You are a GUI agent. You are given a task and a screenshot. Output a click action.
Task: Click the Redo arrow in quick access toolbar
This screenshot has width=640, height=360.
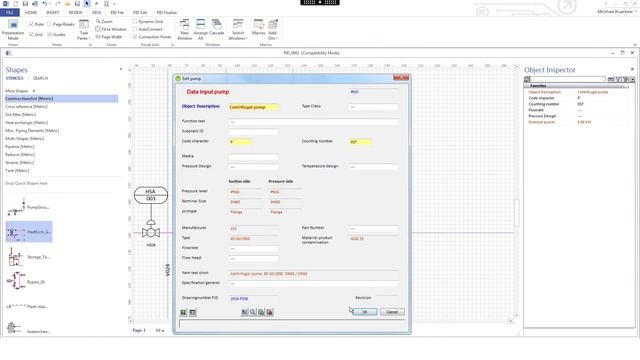[57, 4]
